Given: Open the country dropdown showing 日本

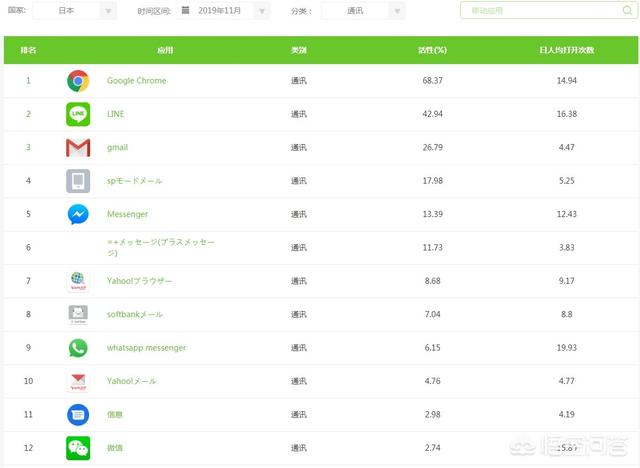Looking at the screenshot, I should 75,11.
